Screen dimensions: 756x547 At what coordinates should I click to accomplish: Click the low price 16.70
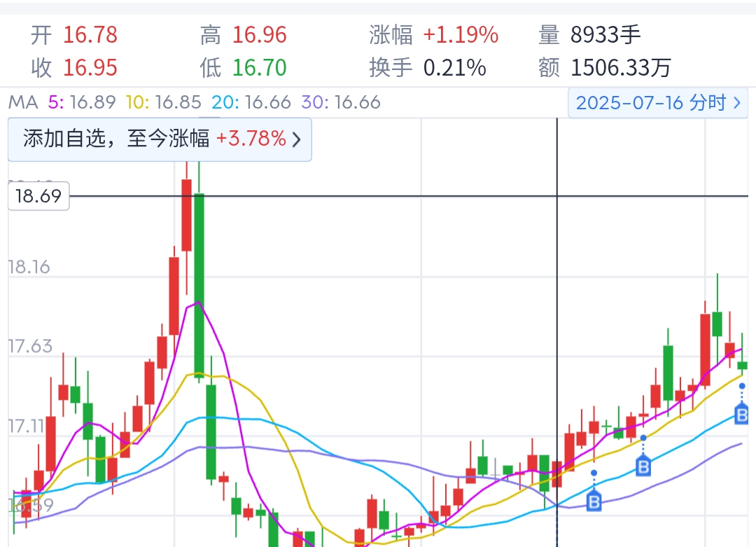tap(260, 67)
